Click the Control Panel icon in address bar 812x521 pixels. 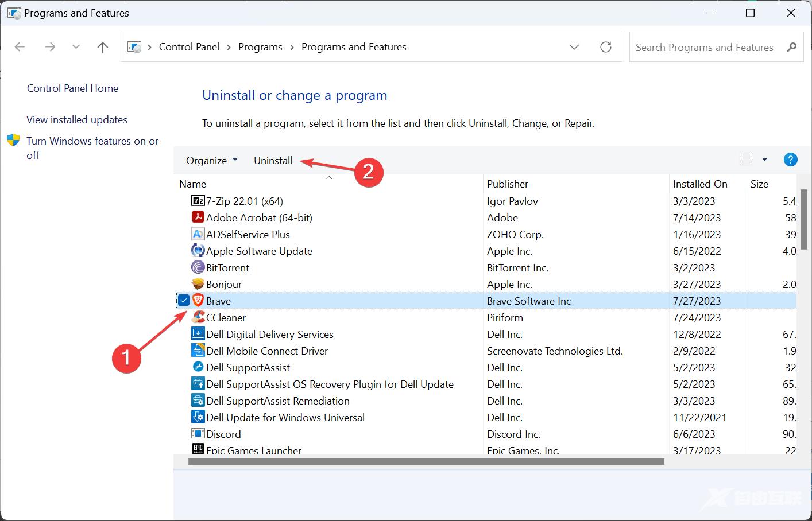134,47
